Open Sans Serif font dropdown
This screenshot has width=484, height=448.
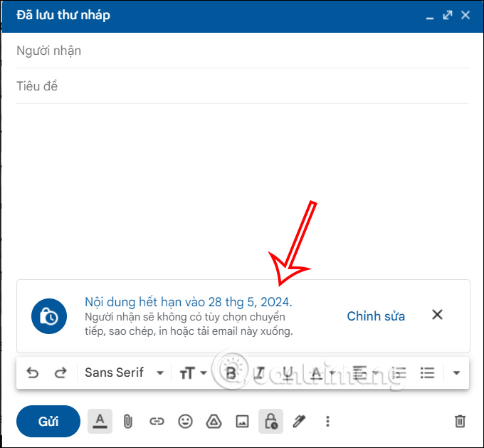click(x=125, y=373)
